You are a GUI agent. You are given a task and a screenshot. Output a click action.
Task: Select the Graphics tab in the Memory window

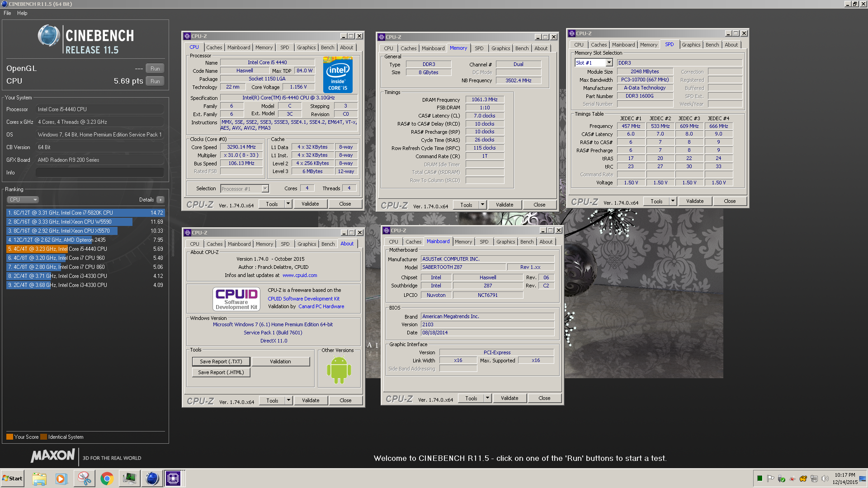(x=500, y=48)
